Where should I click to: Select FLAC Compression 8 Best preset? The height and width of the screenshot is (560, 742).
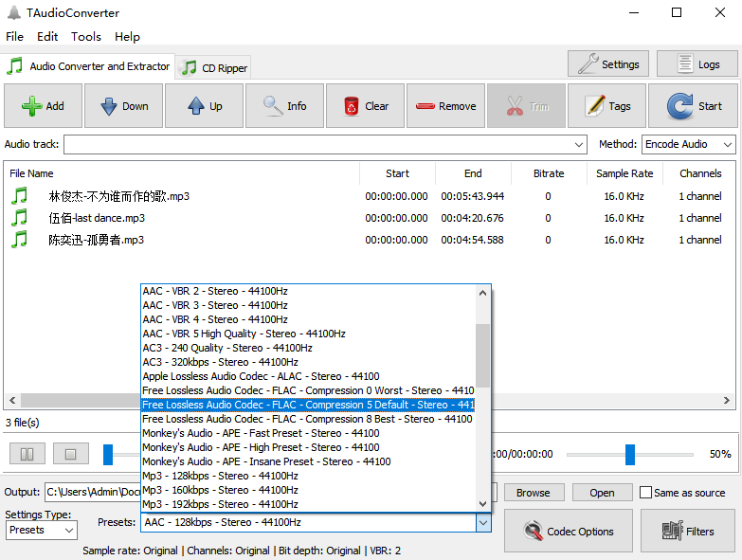click(308, 419)
